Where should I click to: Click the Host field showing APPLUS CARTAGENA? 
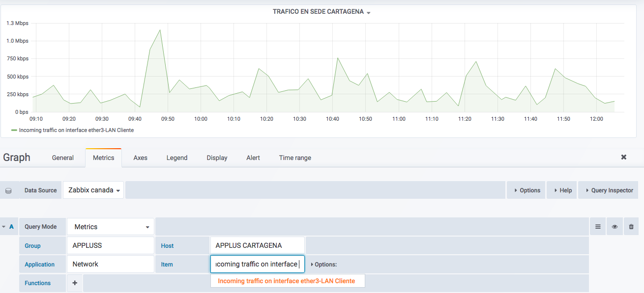257,245
